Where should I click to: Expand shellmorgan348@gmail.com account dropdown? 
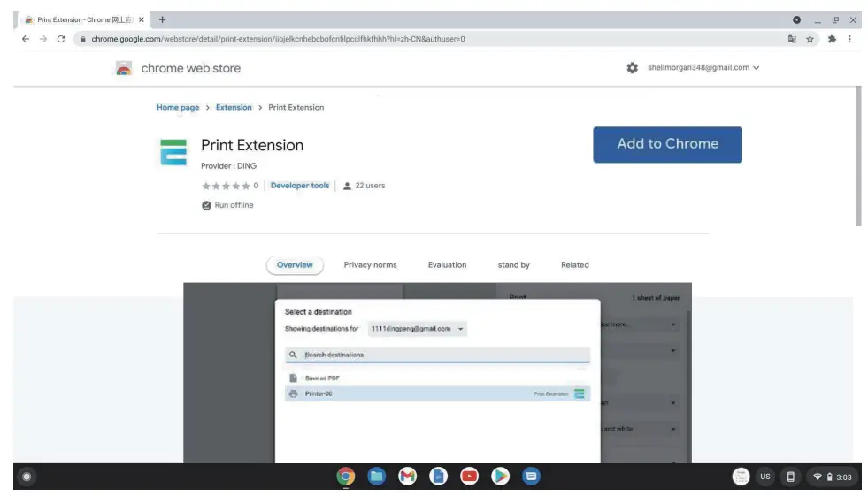coord(703,67)
